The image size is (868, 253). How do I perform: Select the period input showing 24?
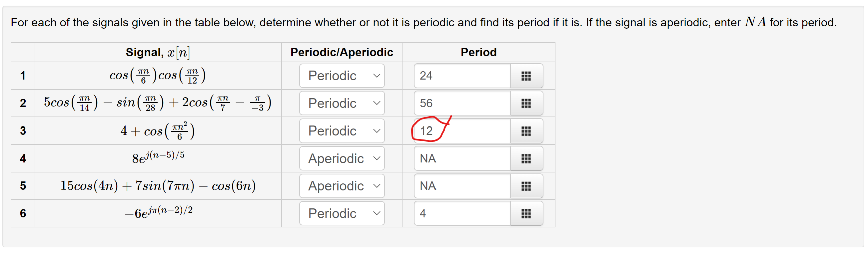click(x=461, y=76)
